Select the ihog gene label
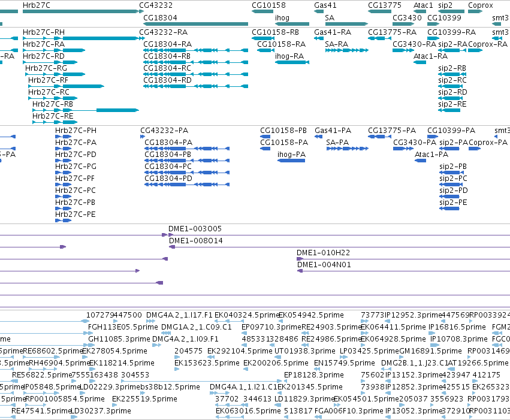Viewport: 510px width, 420px height. pyautogui.click(x=282, y=18)
